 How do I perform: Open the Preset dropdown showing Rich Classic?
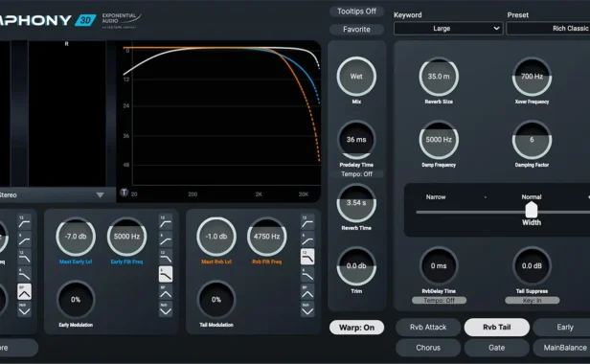548,29
